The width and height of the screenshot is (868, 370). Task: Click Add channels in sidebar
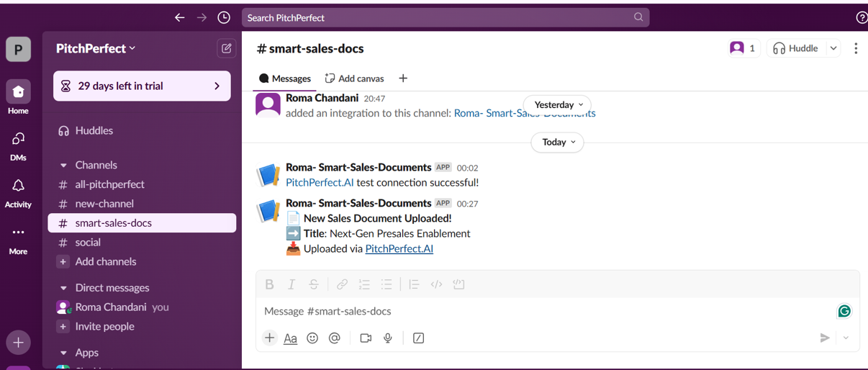pos(142,262)
